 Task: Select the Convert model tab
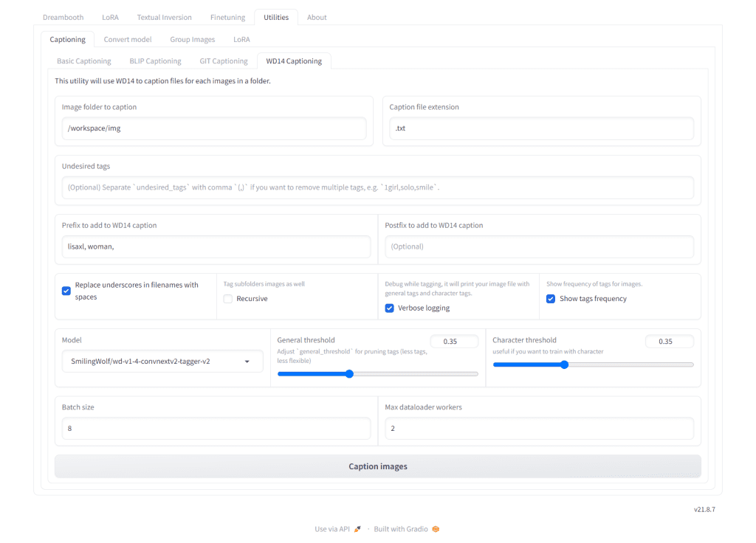click(128, 39)
